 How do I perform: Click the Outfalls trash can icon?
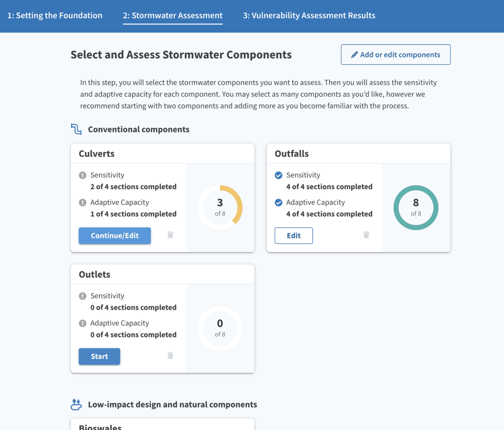point(366,235)
